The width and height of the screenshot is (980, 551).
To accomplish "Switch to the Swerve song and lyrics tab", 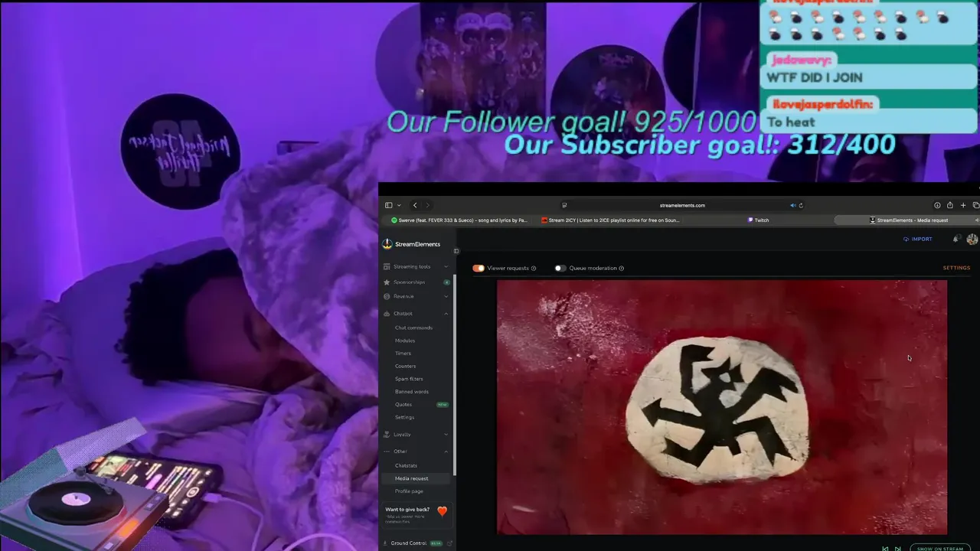I will 459,220.
